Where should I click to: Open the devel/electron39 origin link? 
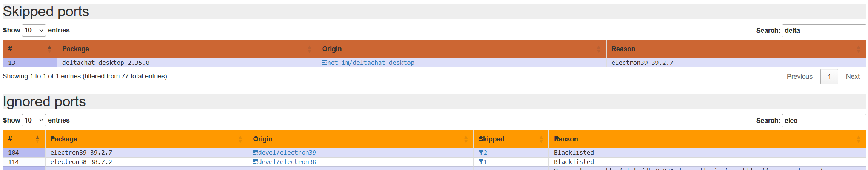click(x=287, y=153)
